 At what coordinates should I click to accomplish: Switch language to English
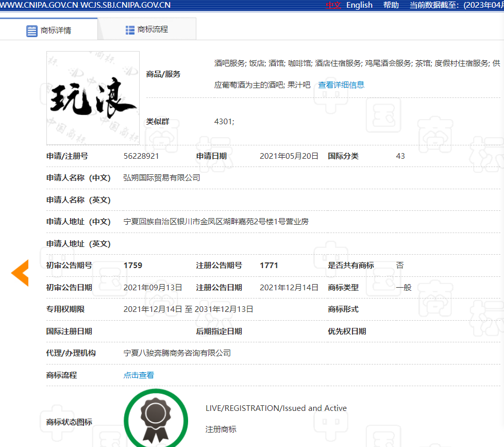click(359, 5)
